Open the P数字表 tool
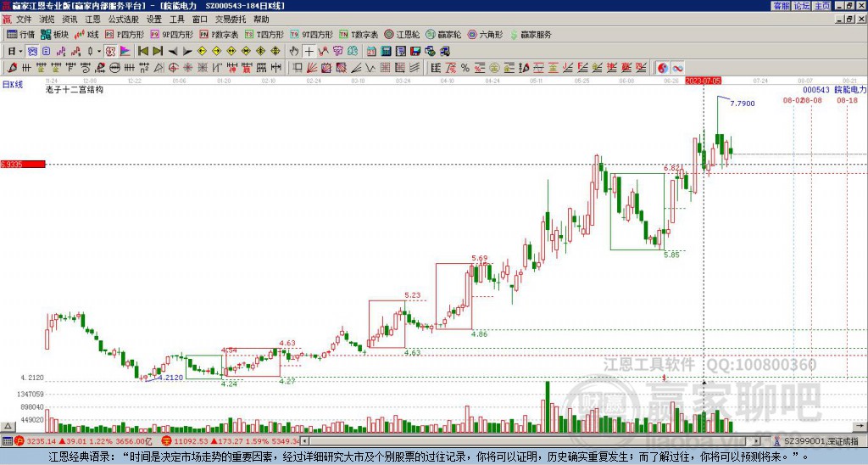 pyautogui.click(x=219, y=34)
